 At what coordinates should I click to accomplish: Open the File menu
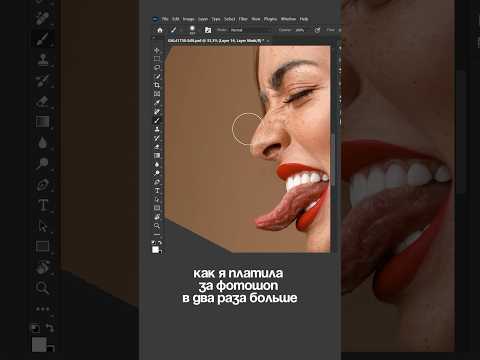point(165,19)
